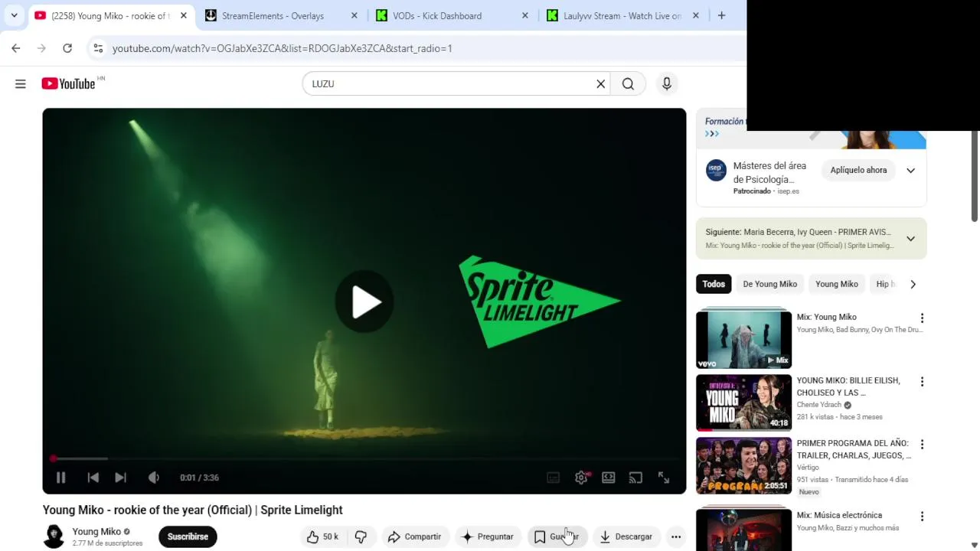View site information icon in address bar

coord(98,48)
